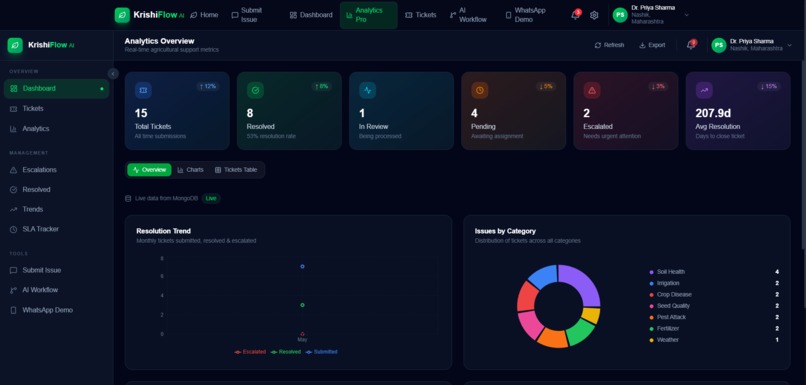Click the Pending card clock icon
Screen dimensions: 806x385
tap(480, 90)
